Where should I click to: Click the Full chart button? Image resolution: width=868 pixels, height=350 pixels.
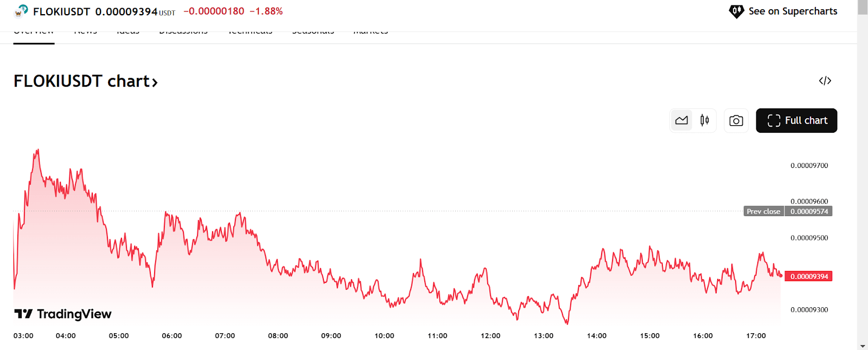pyautogui.click(x=796, y=120)
